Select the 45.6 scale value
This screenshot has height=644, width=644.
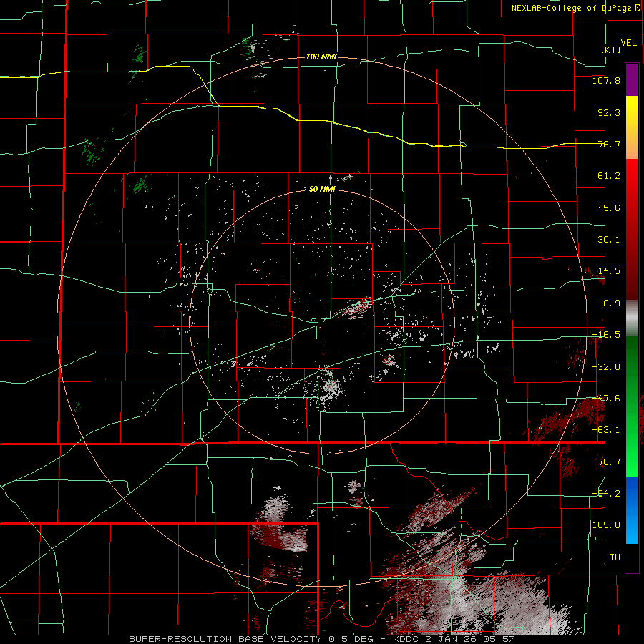click(609, 208)
